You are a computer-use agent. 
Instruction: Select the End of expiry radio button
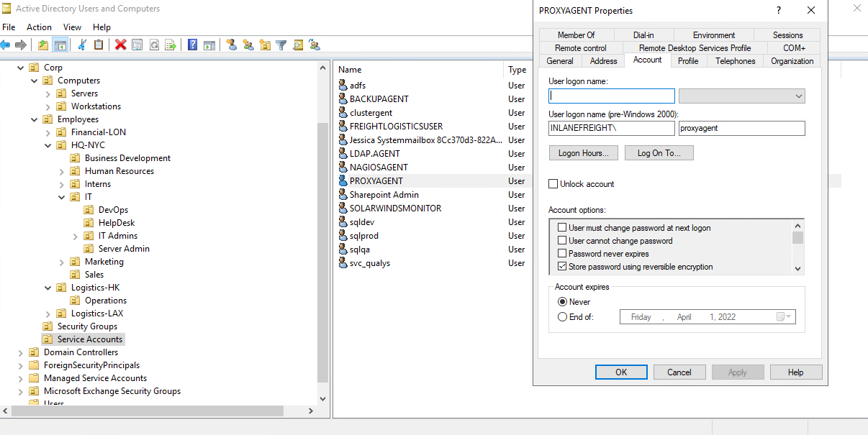[x=563, y=317]
